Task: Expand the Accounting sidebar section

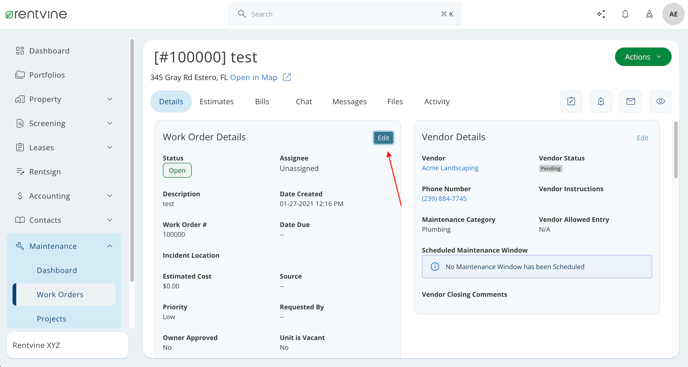Action: coord(64,196)
